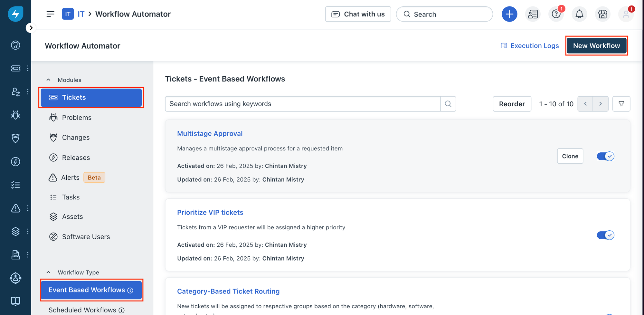Click the workflow search magnifier icon
The width and height of the screenshot is (644, 315).
point(448,104)
